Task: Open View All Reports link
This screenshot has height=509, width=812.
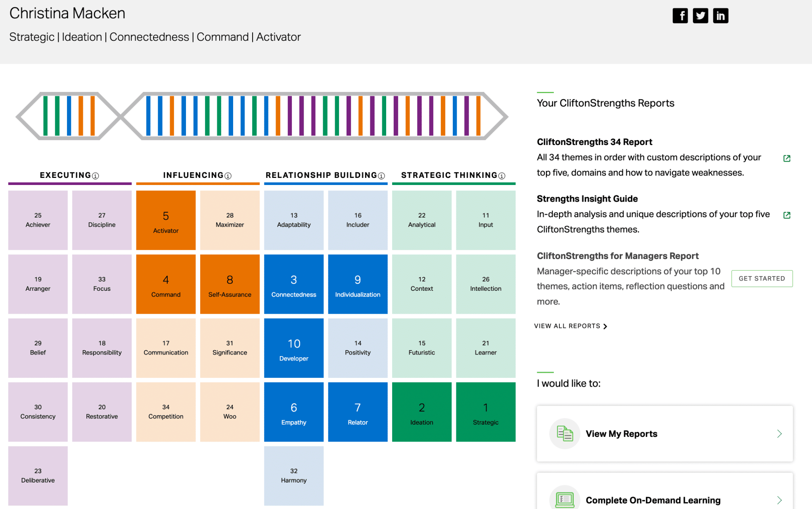Action: (571, 326)
